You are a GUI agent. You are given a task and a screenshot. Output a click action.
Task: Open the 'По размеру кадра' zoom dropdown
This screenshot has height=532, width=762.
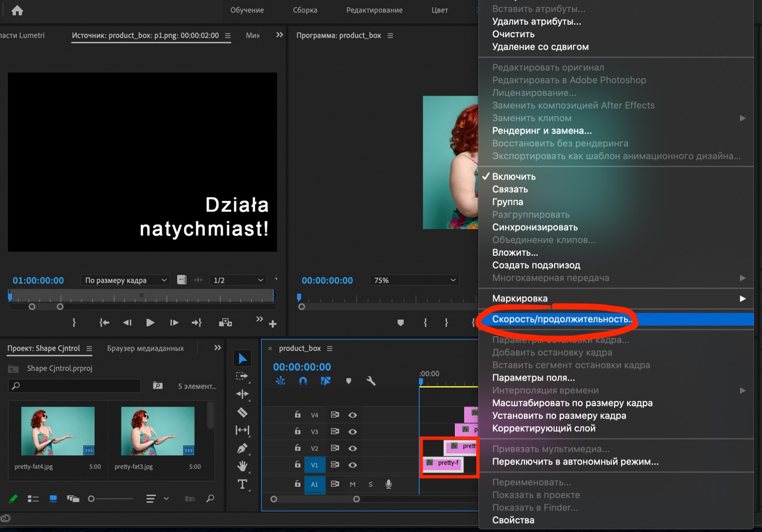click(125, 280)
